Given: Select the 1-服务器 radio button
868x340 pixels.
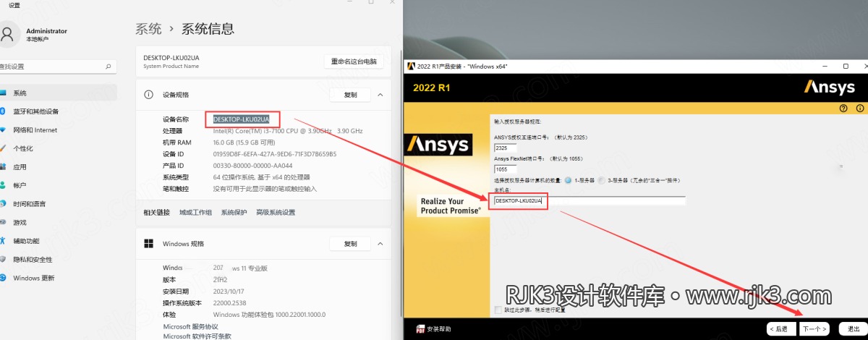Looking at the screenshot, I should click(568, 180).
